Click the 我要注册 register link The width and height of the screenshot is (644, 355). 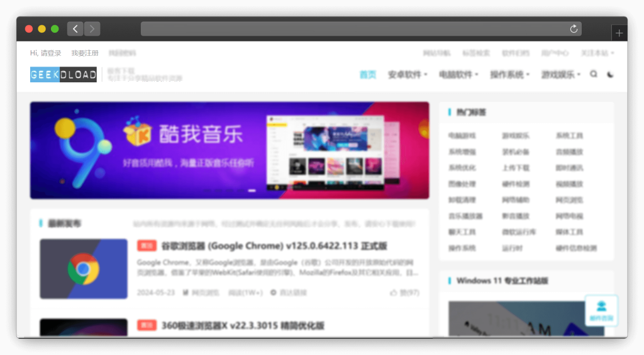(85, 53)
